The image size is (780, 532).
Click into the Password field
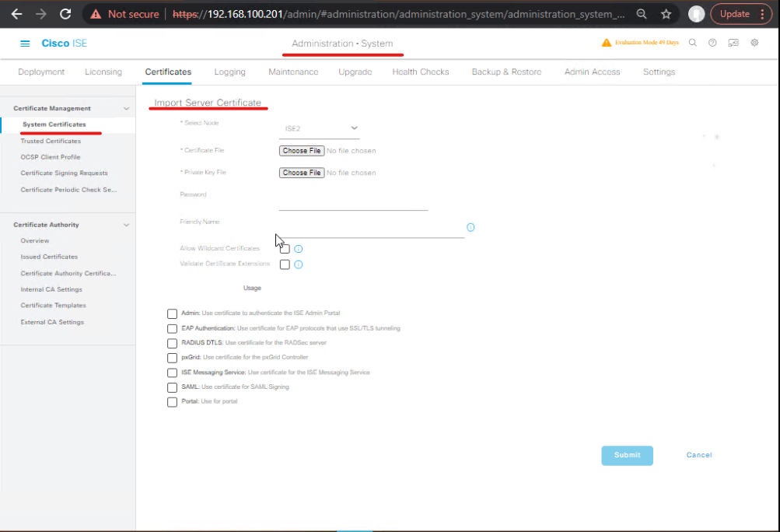click(x=353, y=203)
